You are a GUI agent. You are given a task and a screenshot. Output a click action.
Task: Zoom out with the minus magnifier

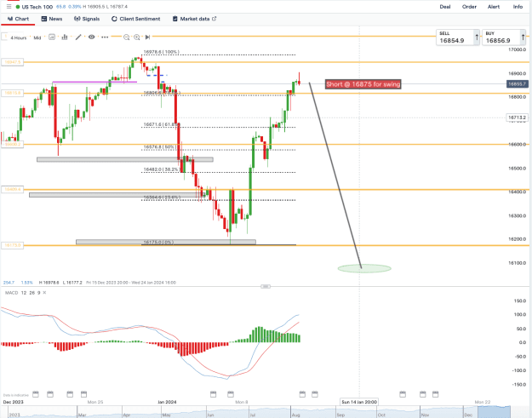click(127, 37)
